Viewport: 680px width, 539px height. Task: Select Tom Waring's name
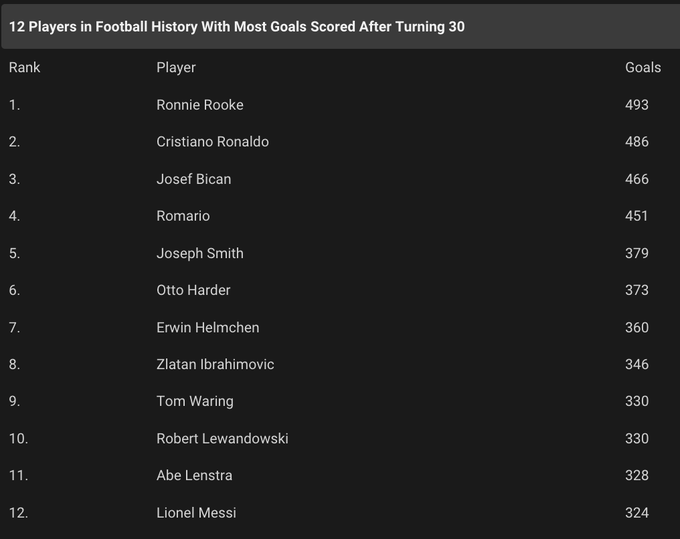(195, 401)
